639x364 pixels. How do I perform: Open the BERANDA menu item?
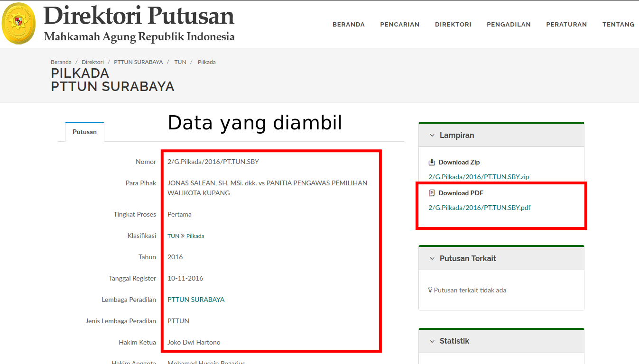coord(349,24)
